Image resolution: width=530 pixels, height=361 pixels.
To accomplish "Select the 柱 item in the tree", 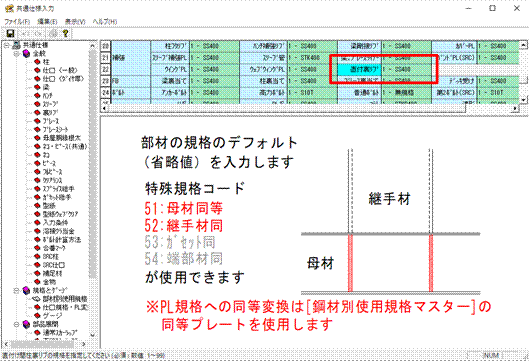I will pyautogui.click(x=46, y=62).
